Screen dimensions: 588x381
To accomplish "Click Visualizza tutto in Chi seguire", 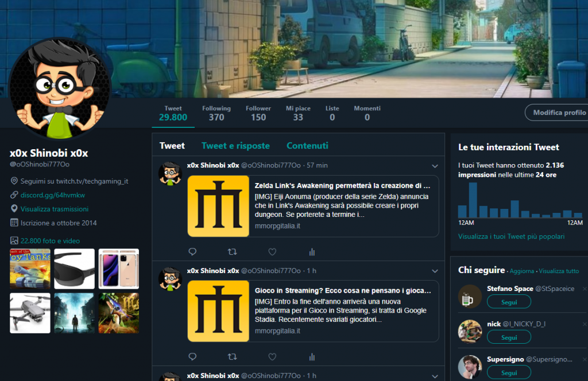I will tap(559, 271).
